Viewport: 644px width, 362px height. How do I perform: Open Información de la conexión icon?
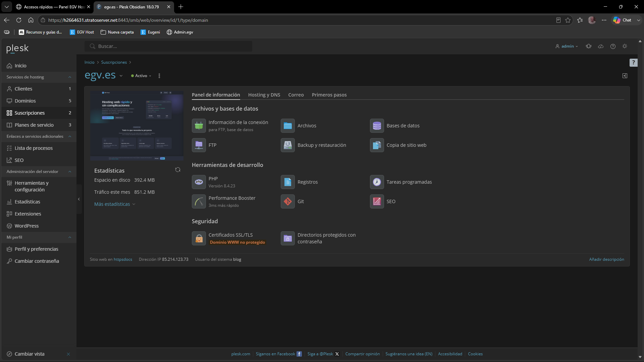tap(199, 126)
